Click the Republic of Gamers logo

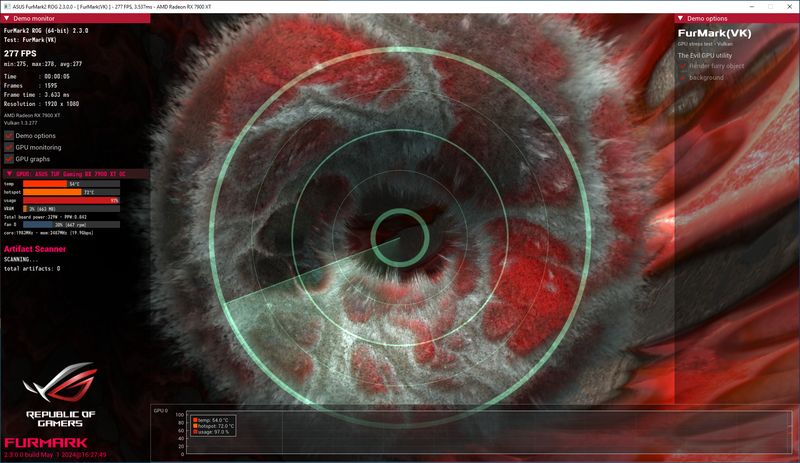tap(61, 395)
